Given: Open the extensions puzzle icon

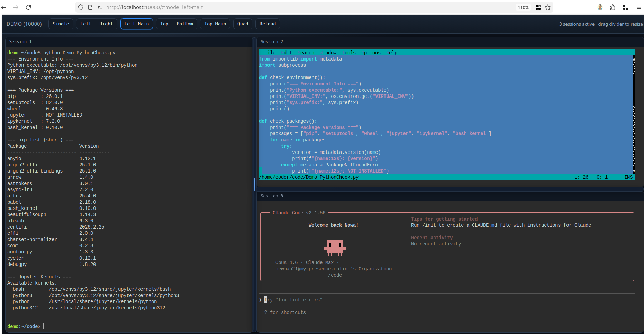Looking at the screenshot, I should pyautogui.click(x=613, y=7).
